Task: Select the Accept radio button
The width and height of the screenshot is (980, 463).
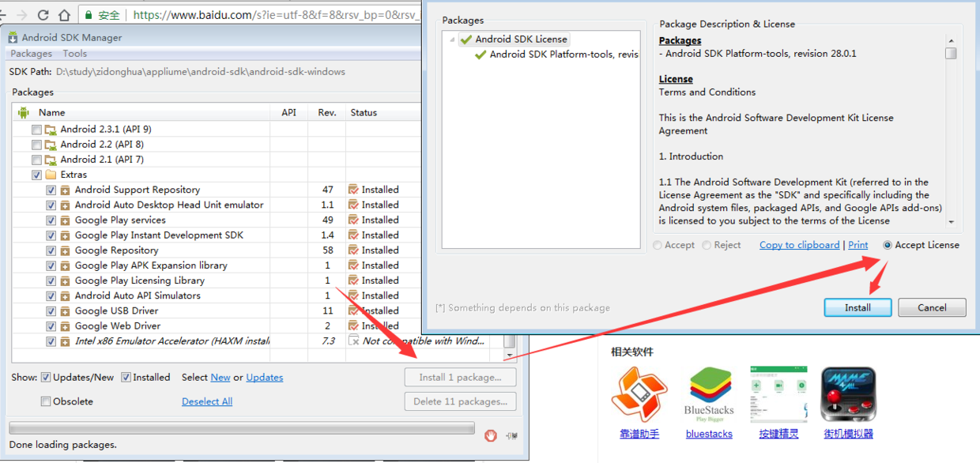Action: (658, 246)
